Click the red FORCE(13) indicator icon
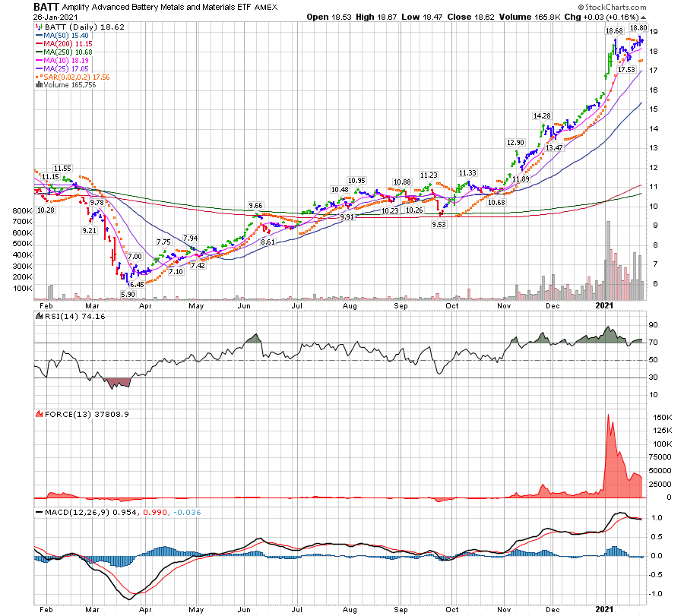The image size is (684, 616). click(x=38, y=414)
